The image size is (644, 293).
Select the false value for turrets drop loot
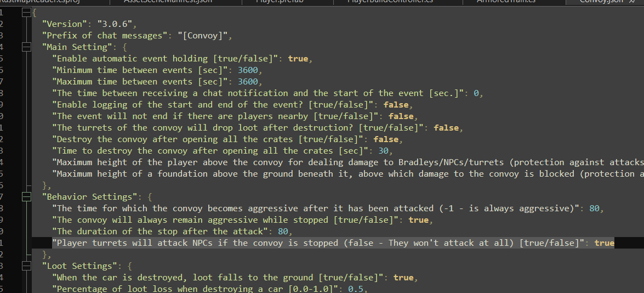(447, 128)
